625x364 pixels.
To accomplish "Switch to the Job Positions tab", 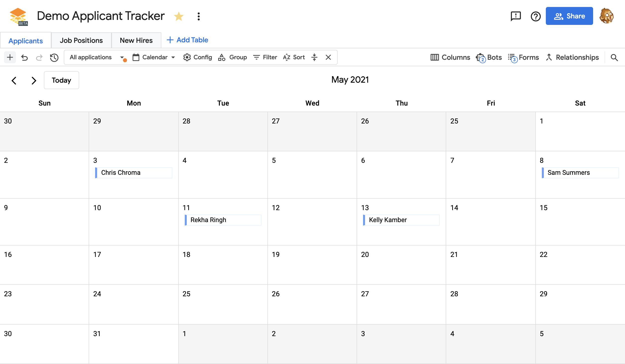I will click(x=81, y=40).
